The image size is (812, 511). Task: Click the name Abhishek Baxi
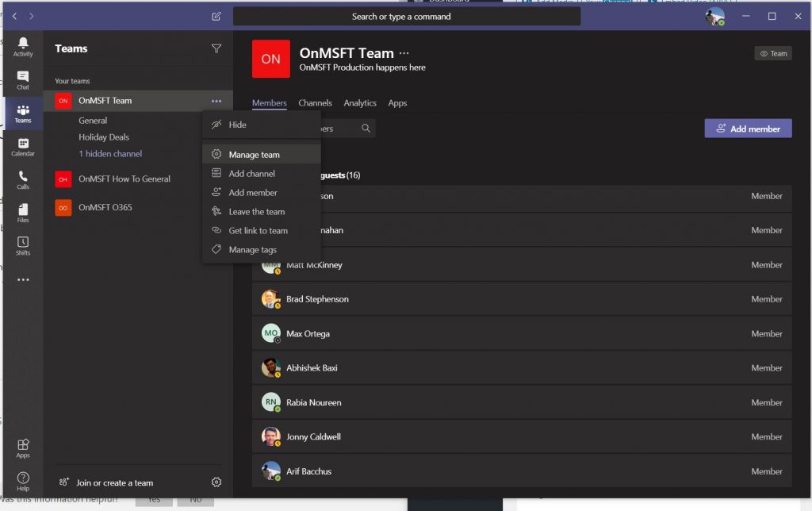point(312,368)
